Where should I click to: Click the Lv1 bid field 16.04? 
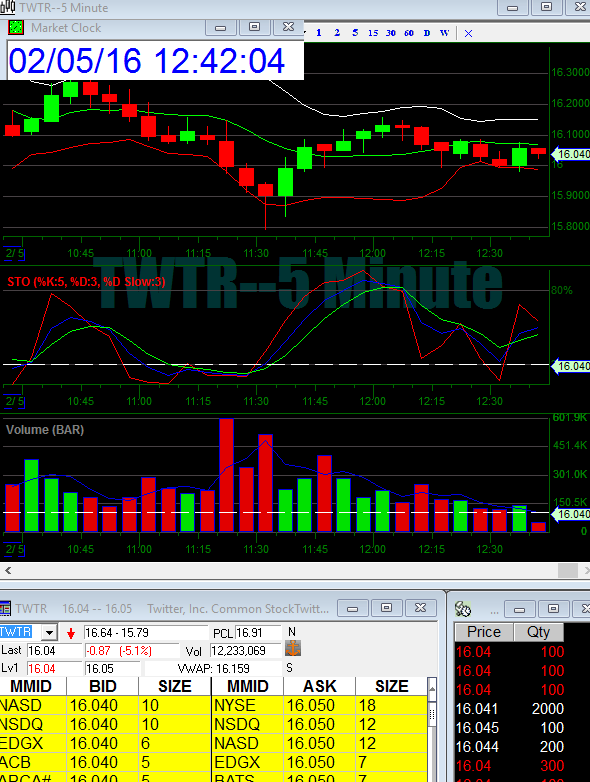click(x=54, y=668)
